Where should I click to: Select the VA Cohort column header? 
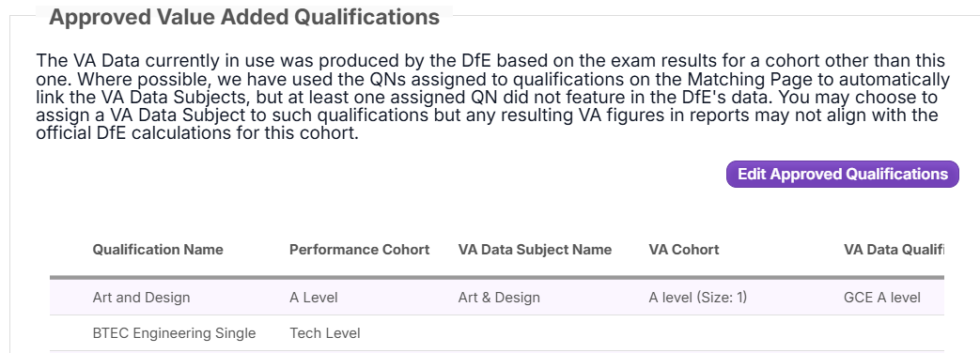point(684,250)
